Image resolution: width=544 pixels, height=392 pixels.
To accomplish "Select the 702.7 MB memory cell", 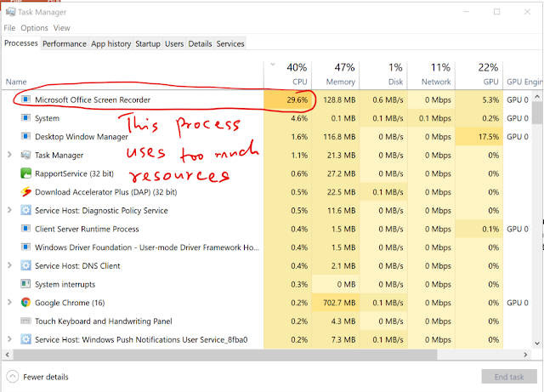I will tap(336, 303).
